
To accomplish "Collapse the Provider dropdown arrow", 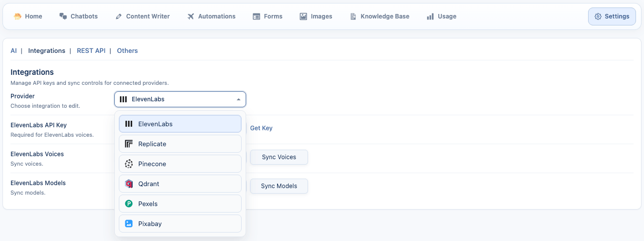I will click(238, 99).
